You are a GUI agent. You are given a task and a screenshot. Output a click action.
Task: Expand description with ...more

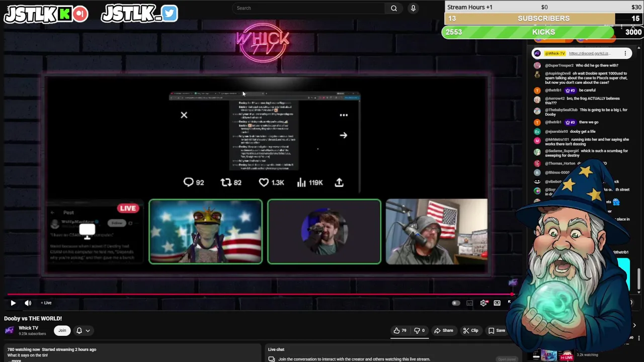(x=15, y=360)
